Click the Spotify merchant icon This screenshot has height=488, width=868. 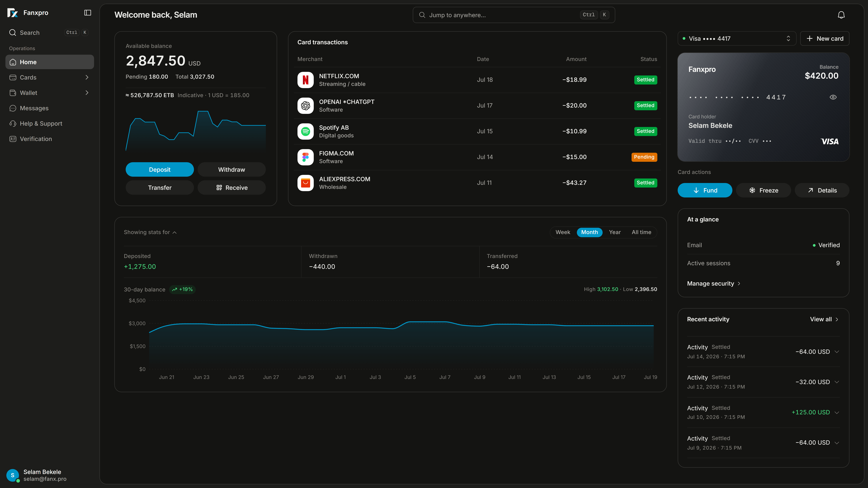(305, 131)
